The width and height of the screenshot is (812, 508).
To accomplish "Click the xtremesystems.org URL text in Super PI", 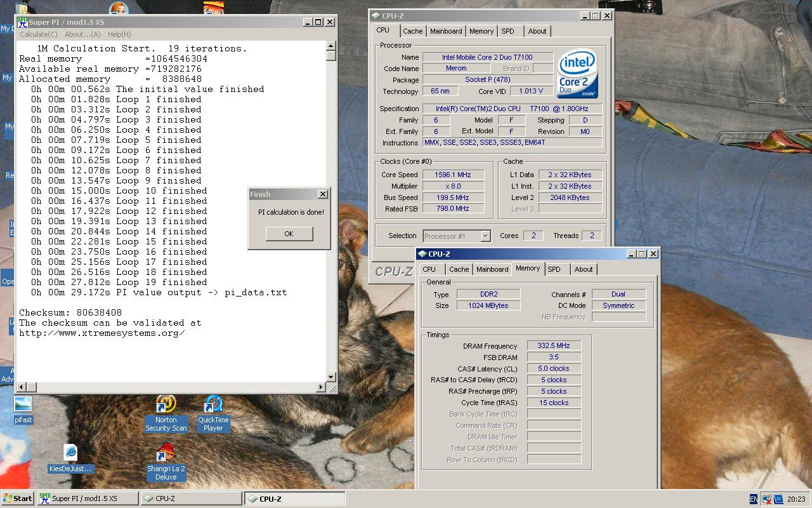I will point(101,333).
